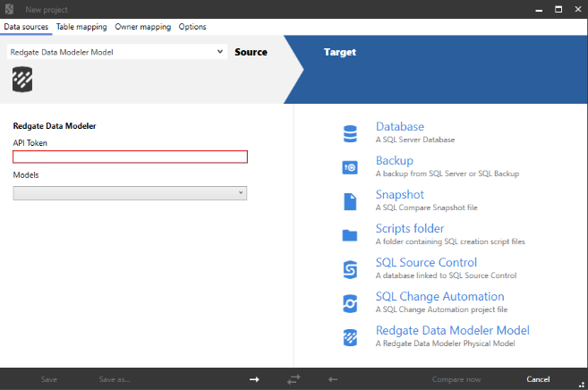
Task: Click the Database target icon
Action: (350, 133)
